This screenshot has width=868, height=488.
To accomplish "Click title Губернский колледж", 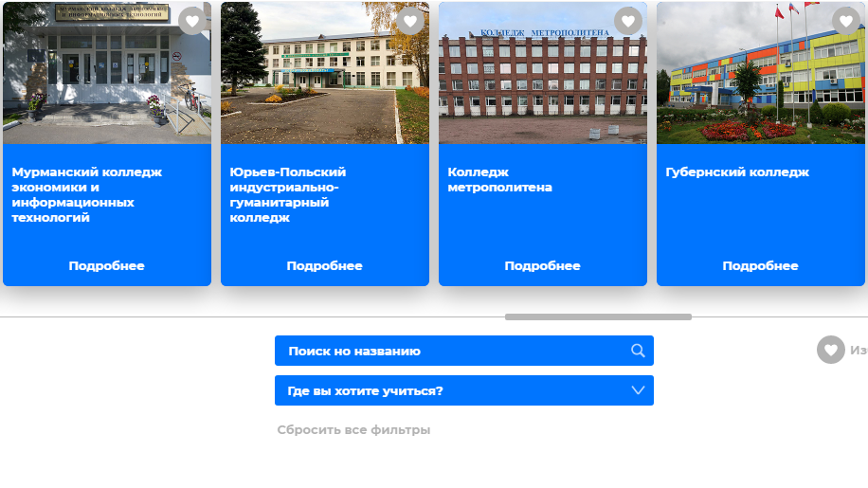I will tap(737, 172).
